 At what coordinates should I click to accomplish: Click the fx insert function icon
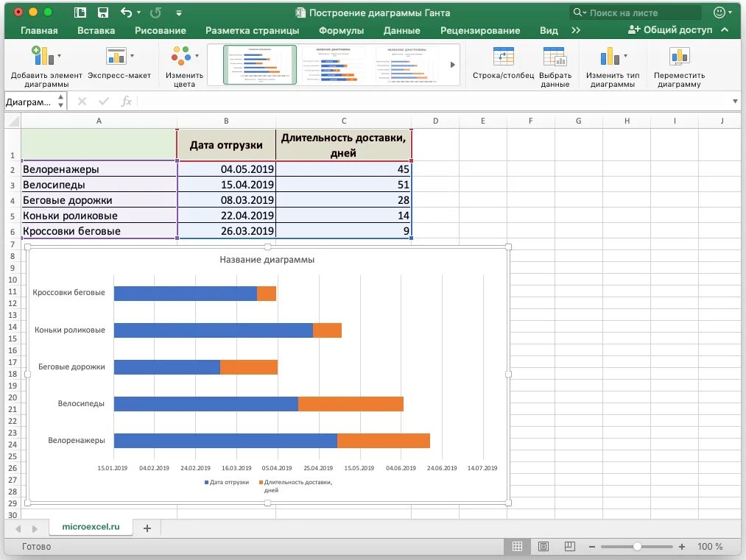pyautogui.click(x=126, y=102)
